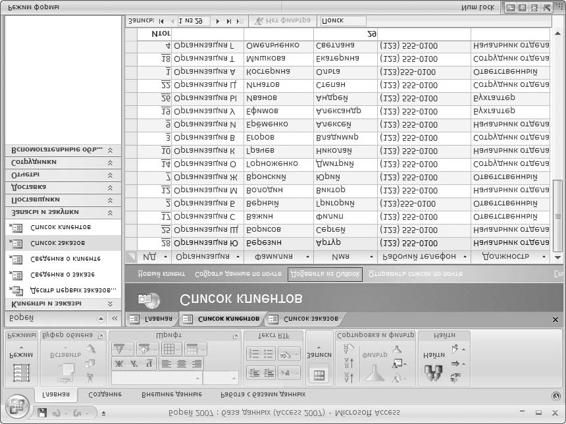
Task: Click decrease indent icon in Текст RTF
Action: [x=254, y=373]
